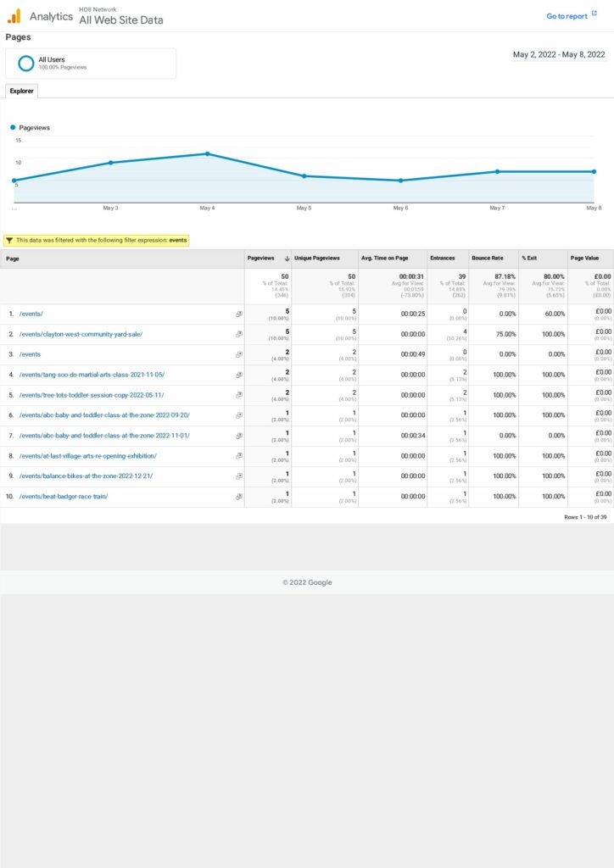
Task: Click the All Users segment circle icon
Action: [x=26, y=63]
